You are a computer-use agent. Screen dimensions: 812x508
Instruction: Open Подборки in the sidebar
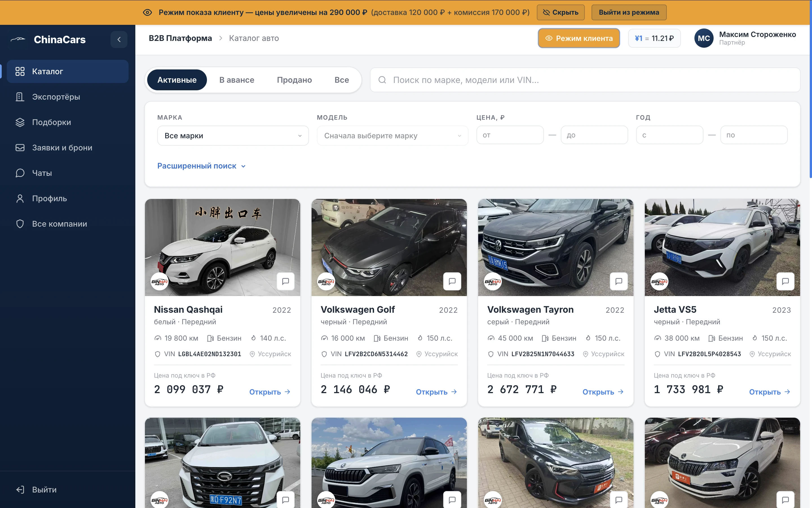click(67, 122)
